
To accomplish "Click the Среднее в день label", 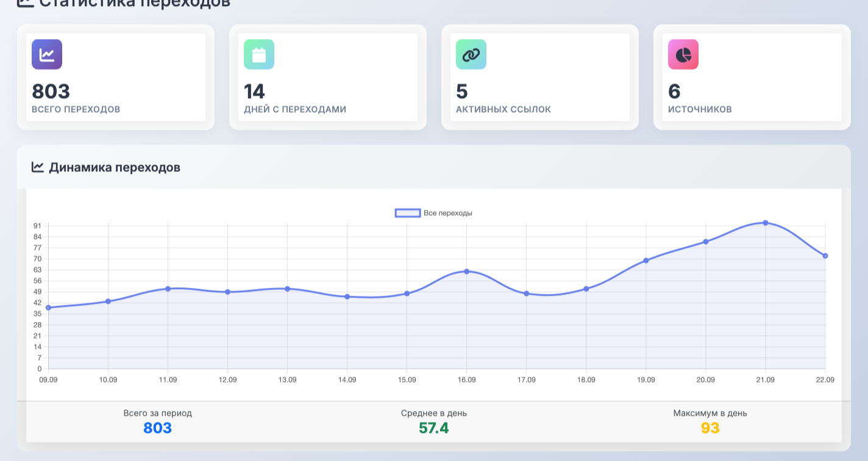I will pyautogui.click(x=434, y=413).
